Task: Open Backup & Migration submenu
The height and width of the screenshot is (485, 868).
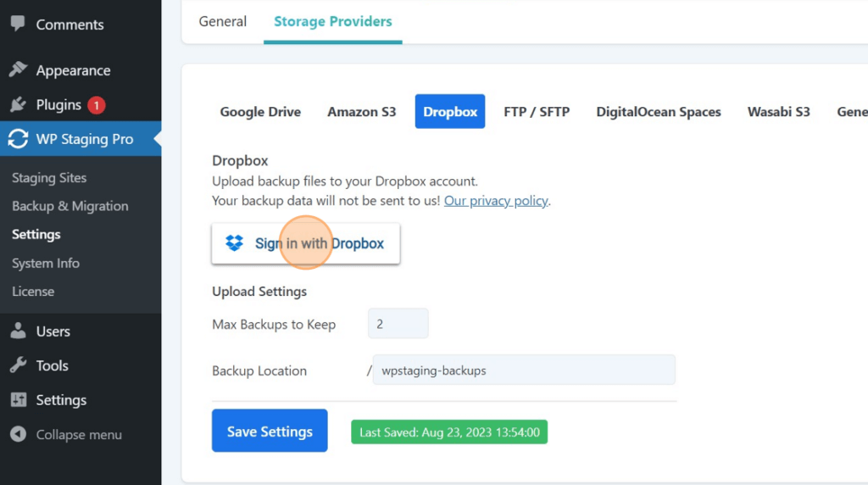Action: tap(70, 206)
